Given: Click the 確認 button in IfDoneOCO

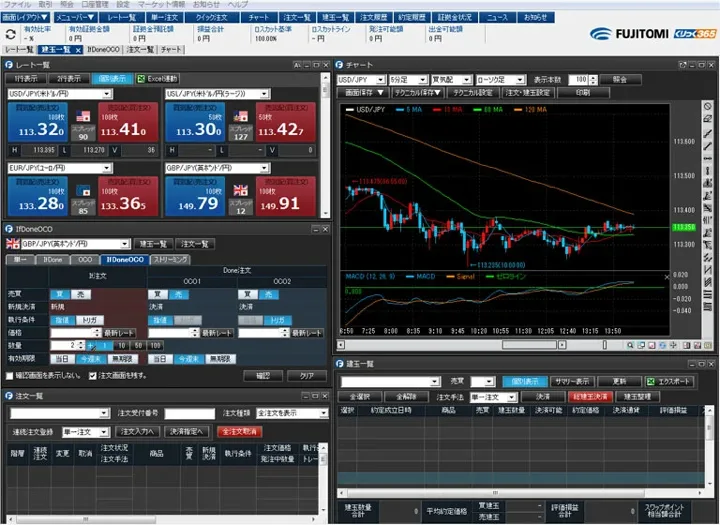Looking at the screenshot, I should [x=263, y=376].
